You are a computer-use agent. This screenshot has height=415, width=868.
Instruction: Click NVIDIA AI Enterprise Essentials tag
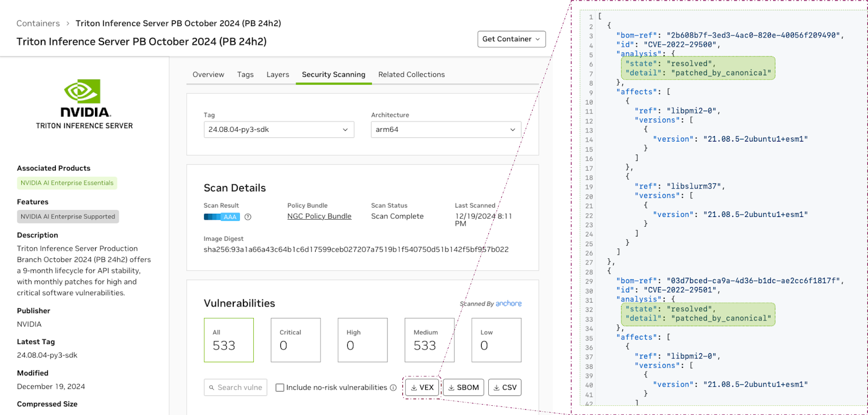coord(67,183)
